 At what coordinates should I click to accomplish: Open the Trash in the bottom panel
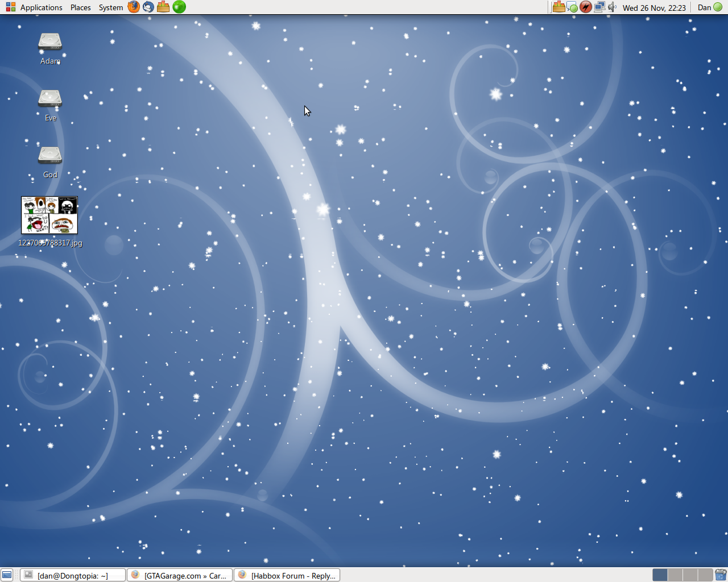[x=721, y=575]
